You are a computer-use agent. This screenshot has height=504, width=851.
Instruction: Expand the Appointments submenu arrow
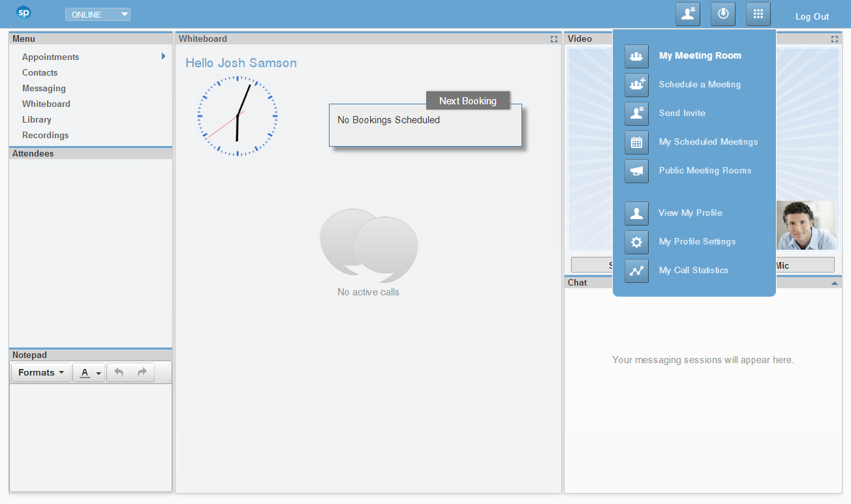(x=163, y=57)
